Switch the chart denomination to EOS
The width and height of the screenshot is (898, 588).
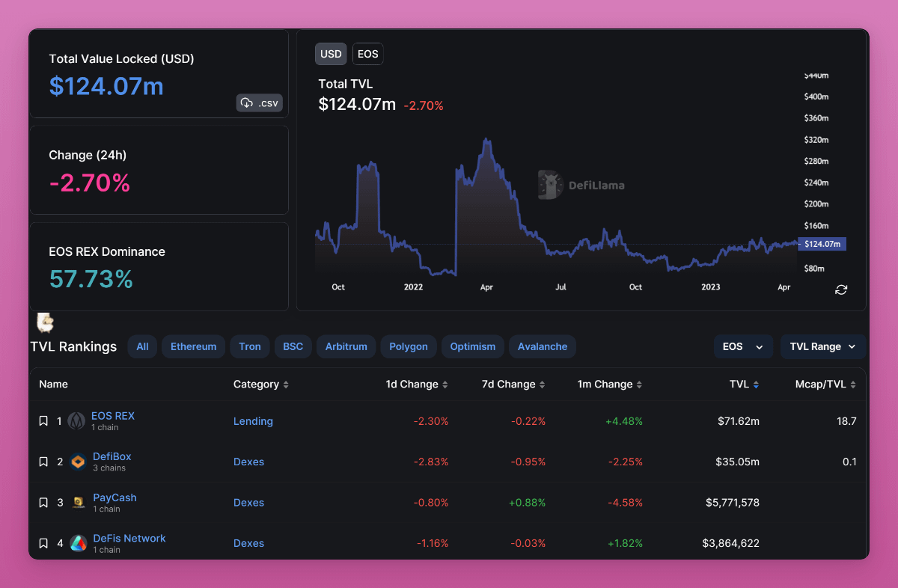click(367, 54)
